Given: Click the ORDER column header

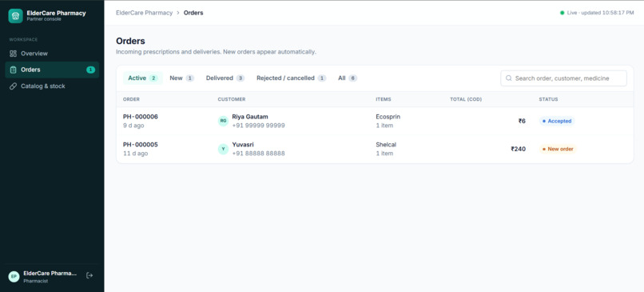Looking at the screenshot, I should 131,99.
